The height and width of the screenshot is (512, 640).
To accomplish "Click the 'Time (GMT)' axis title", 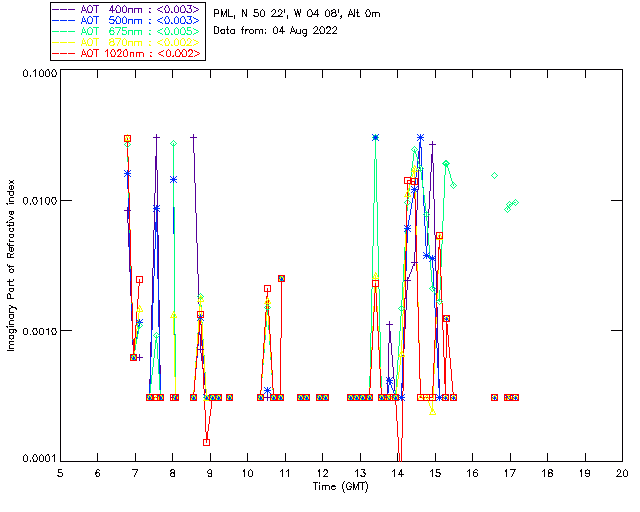I will pos(340,487).
